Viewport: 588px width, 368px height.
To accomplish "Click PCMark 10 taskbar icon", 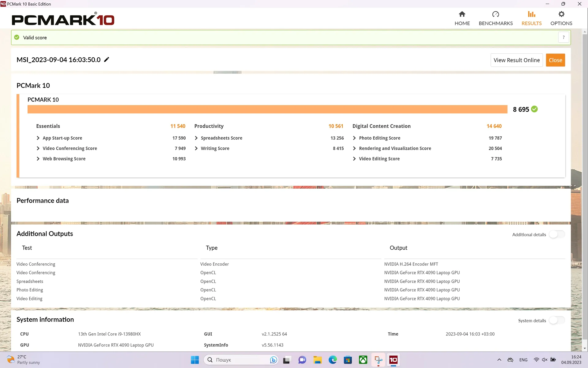I will (x=393, y=360).
